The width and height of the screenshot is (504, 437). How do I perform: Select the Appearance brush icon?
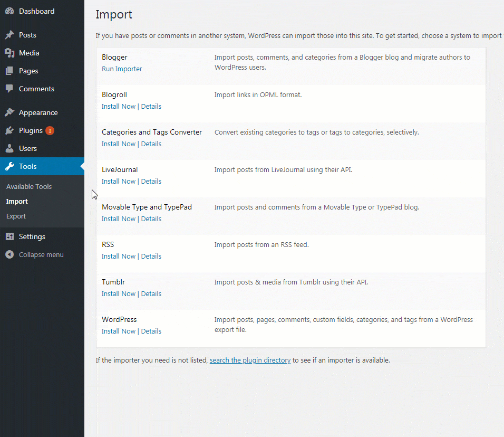[9, 112]
